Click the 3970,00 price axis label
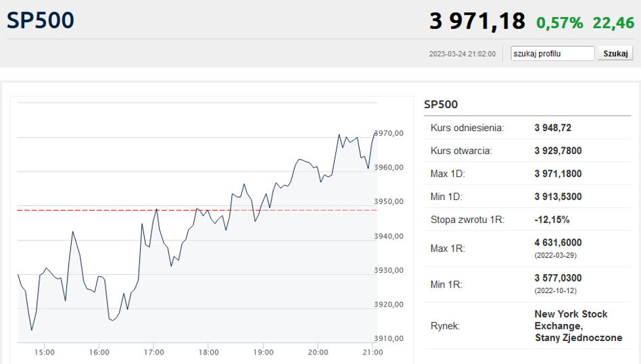Screen dimensions: 641x364 (389, 133)
